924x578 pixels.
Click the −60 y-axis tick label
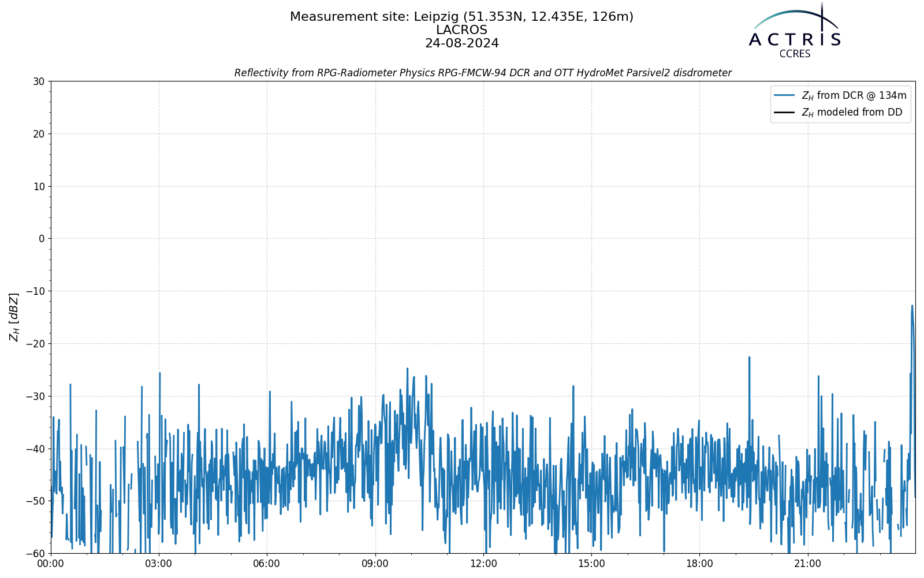35,554
